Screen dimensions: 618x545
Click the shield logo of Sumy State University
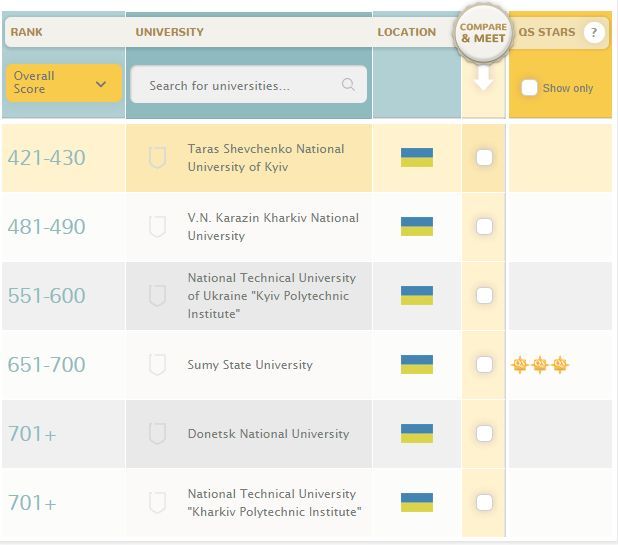click(157, 365)
